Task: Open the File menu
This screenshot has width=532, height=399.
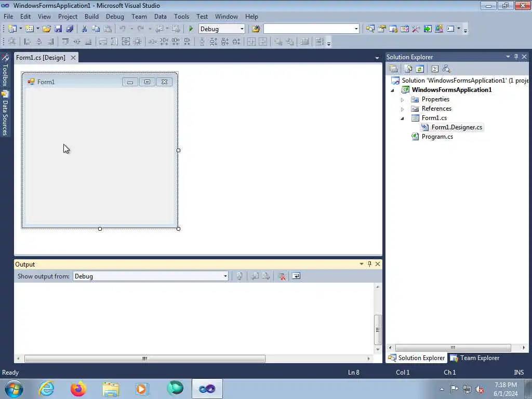Action: point(8,17)
